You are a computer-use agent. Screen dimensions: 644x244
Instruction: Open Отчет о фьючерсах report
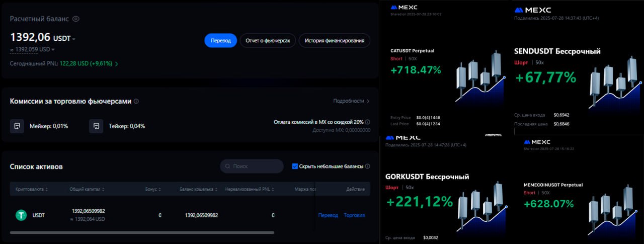tap(268, 40)
